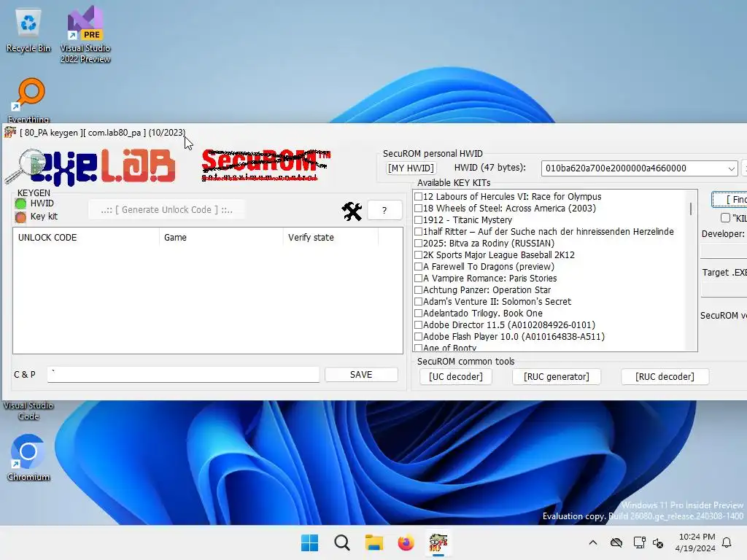Image resolution: width=747 pixels, height=560 pixels.
Task: Open the clock showing 10:24 PM
Action: [x=695, y=542]
